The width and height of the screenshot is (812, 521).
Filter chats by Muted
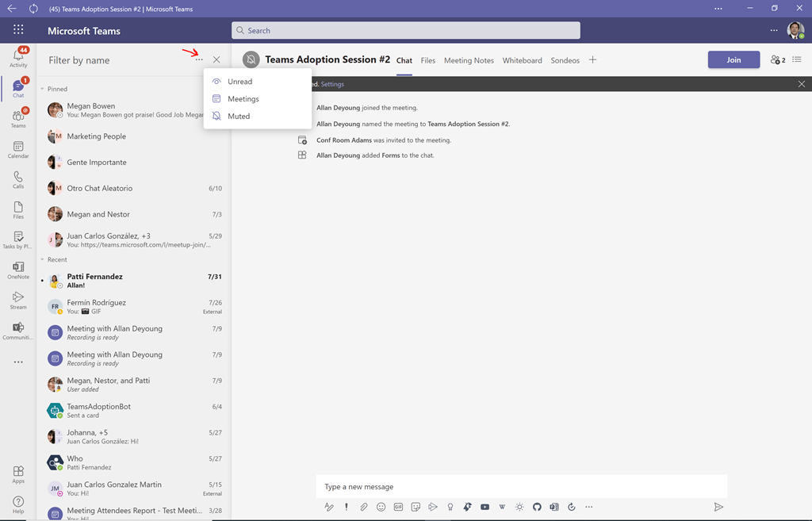pos(258,116)
